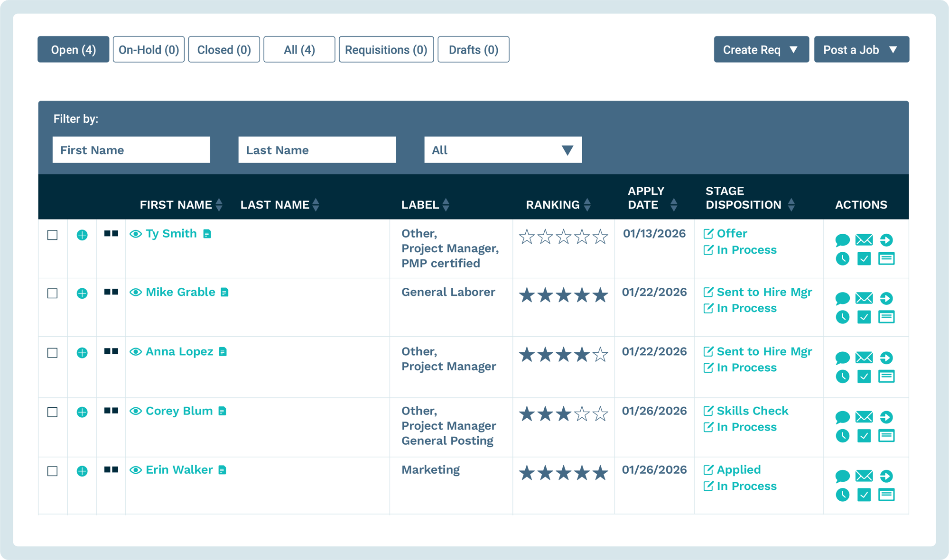949x560 pixels.
Task: Sort by First Name column arrows
Action: point(219,205)
